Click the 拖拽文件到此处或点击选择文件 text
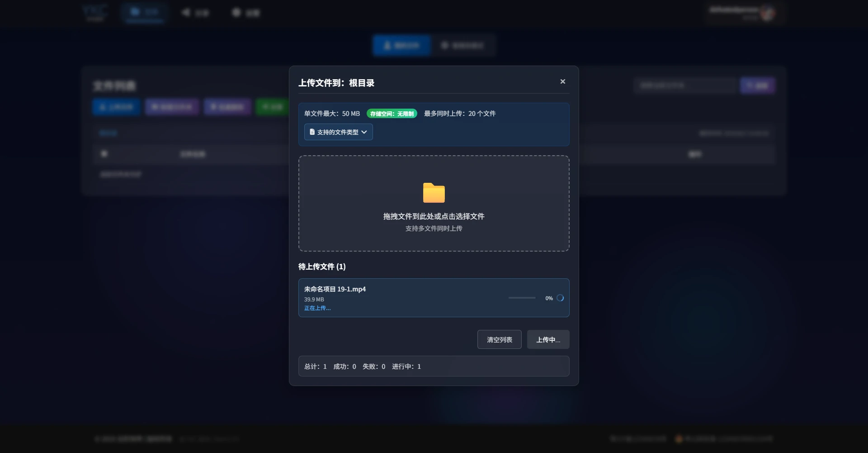 tap(434, 216)
